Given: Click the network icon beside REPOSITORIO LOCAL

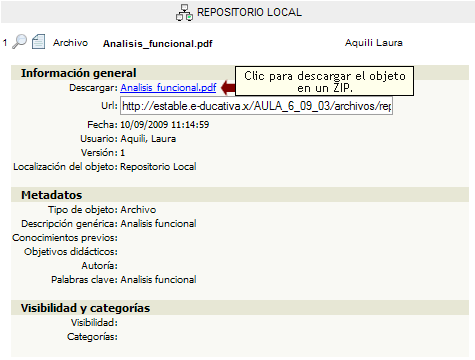Looking at the screenshot, I should (x=184, y=13).
